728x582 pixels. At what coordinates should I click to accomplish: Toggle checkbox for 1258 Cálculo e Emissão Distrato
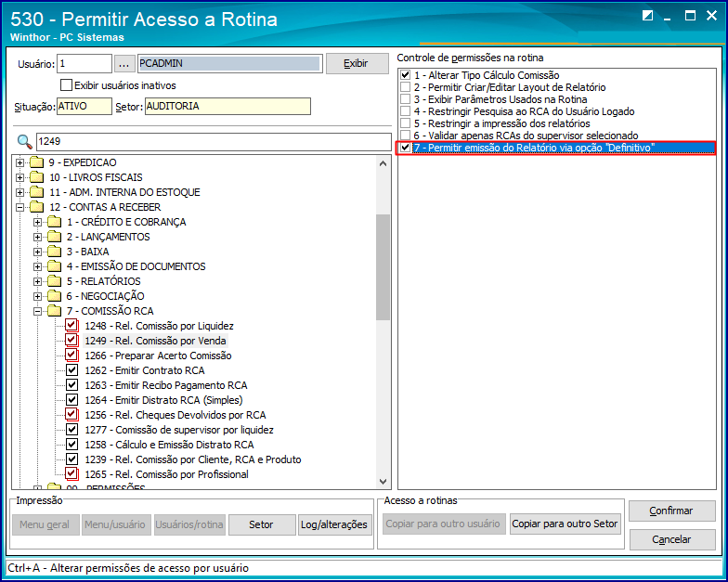[71, 444]
